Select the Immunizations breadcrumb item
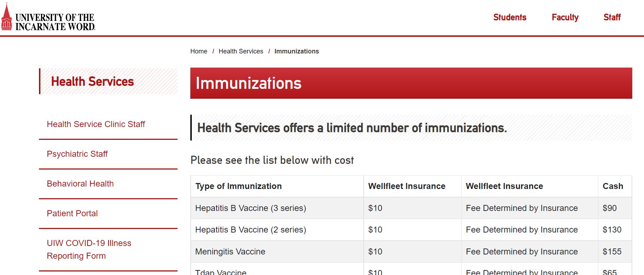Image resolution: width=644 pixels, height=275 pixels. (x=297, y=51)
